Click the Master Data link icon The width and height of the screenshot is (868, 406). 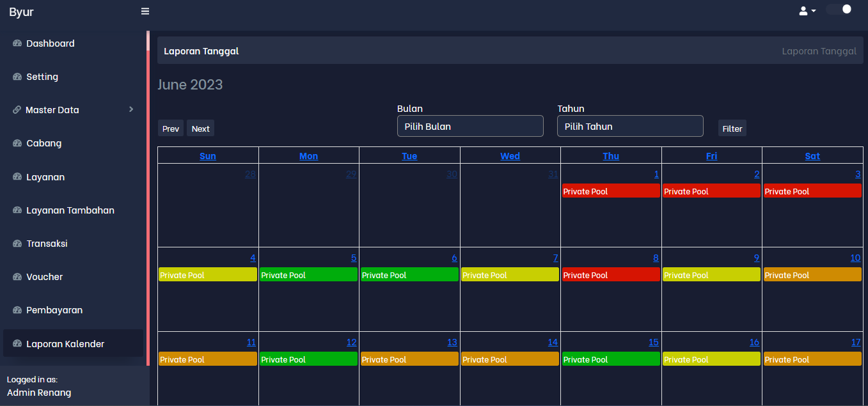(x=17, y=110)
